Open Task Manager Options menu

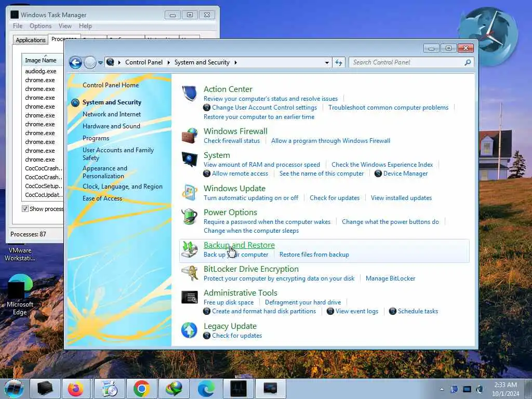[x=41, y=26]
